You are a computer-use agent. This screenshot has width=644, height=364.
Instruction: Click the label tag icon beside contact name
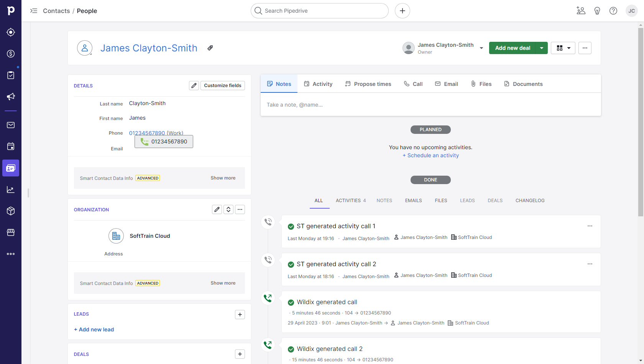210,48
